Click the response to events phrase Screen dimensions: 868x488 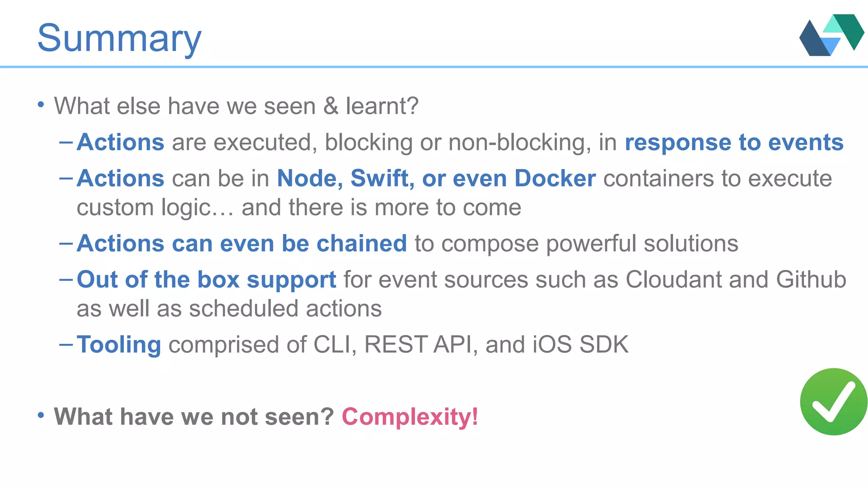(734, 142)
